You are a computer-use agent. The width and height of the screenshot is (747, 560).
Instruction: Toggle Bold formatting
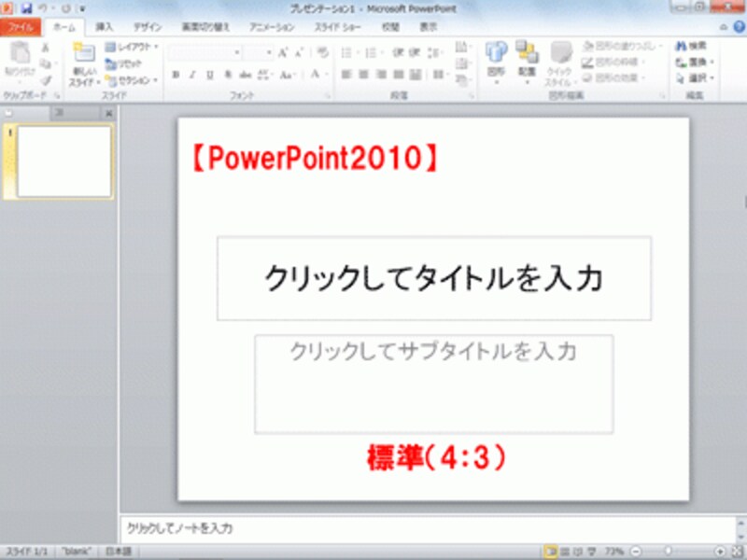point(176,75)
